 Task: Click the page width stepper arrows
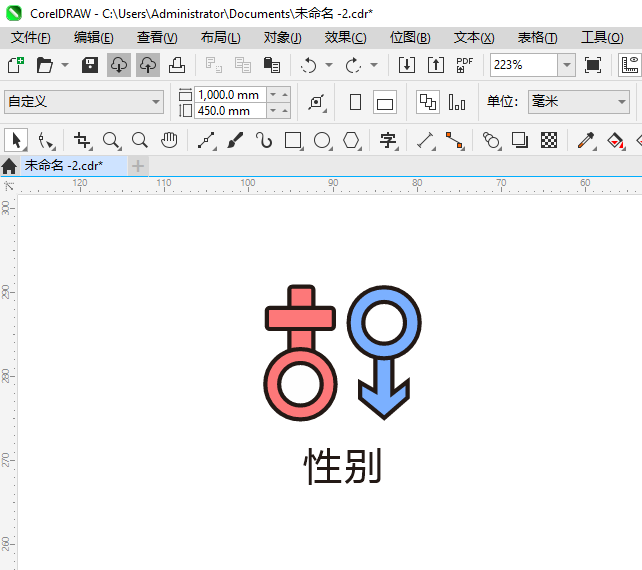[x=279, y=95]
